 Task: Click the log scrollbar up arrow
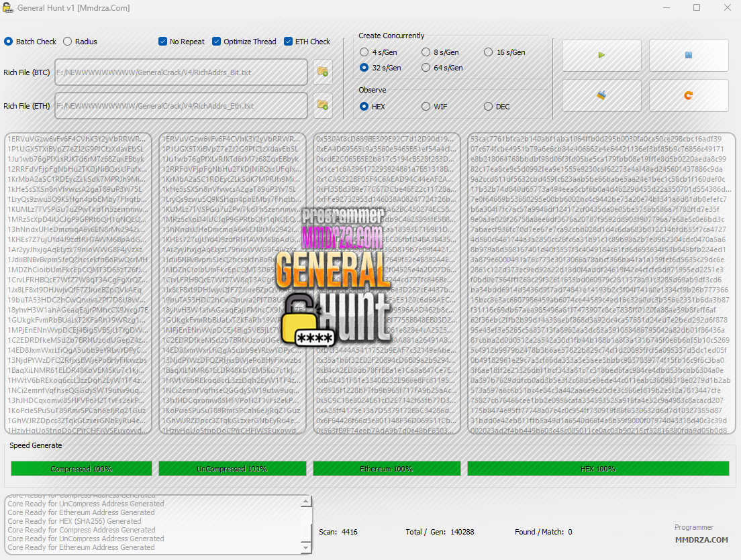[306, 502]
